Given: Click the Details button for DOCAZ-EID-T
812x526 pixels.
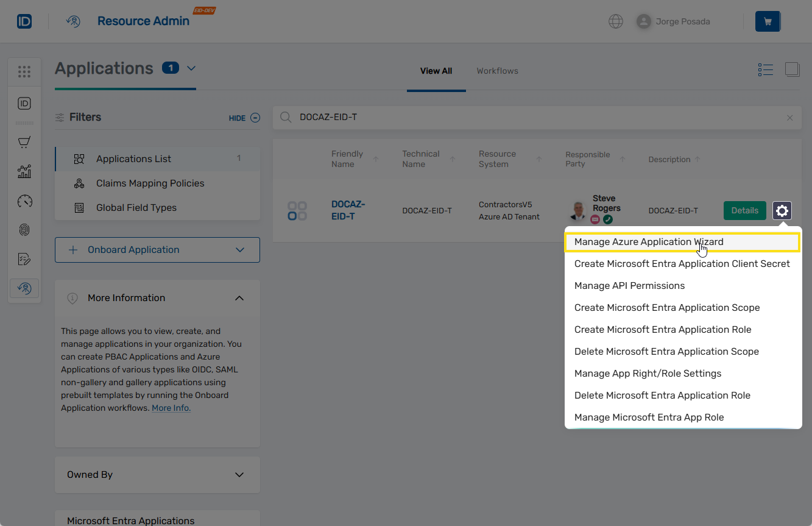Looking at the screenshot, I should 744,210.
